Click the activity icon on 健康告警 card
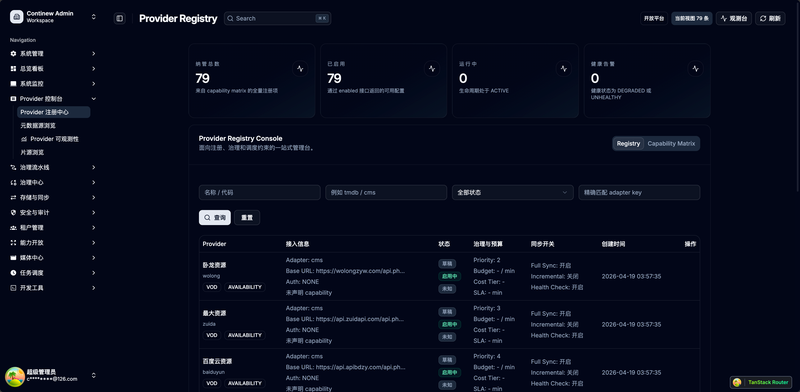 click(695, 68)
